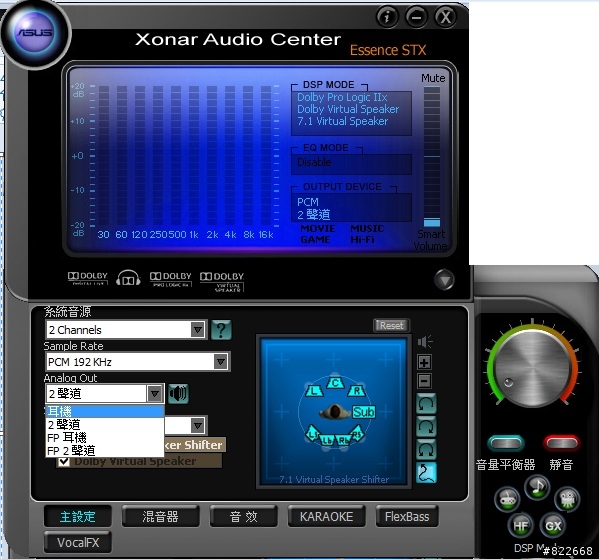Click the MOVIE indicator label
The image size is (599, 559).
(317, 228)
